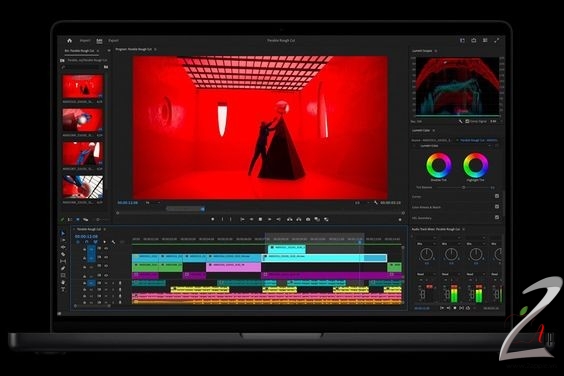
Task: Switch the Project panel to Freeform view
Action: [86, 219]
